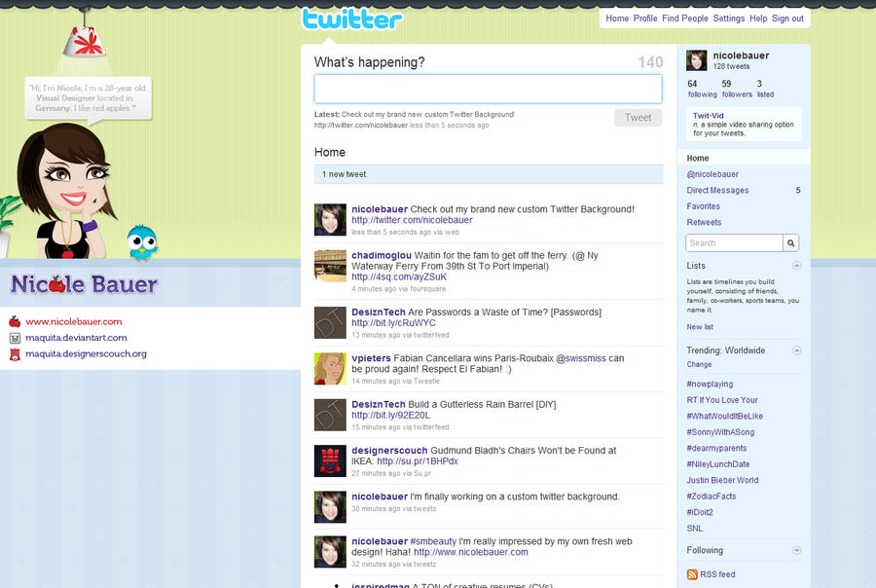Click the blue Twitter bird mascot illustration
This screenshot has height=588, width=876.
click(142, 243)
